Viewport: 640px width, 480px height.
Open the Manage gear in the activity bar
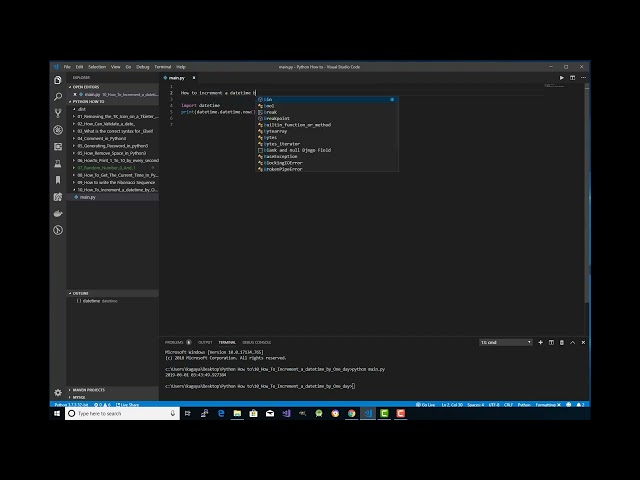[x=58, y=393]
